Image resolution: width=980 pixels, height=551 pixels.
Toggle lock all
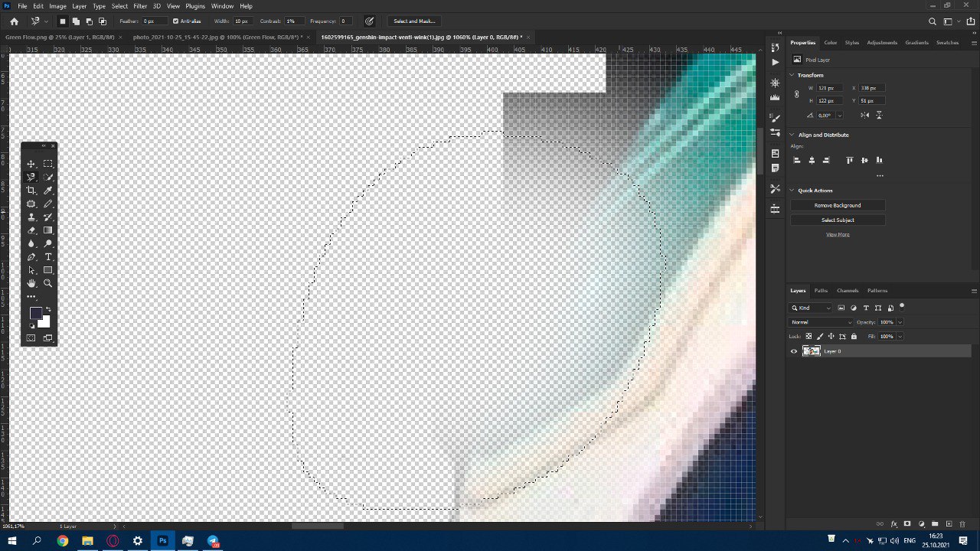tap(854, 337)
